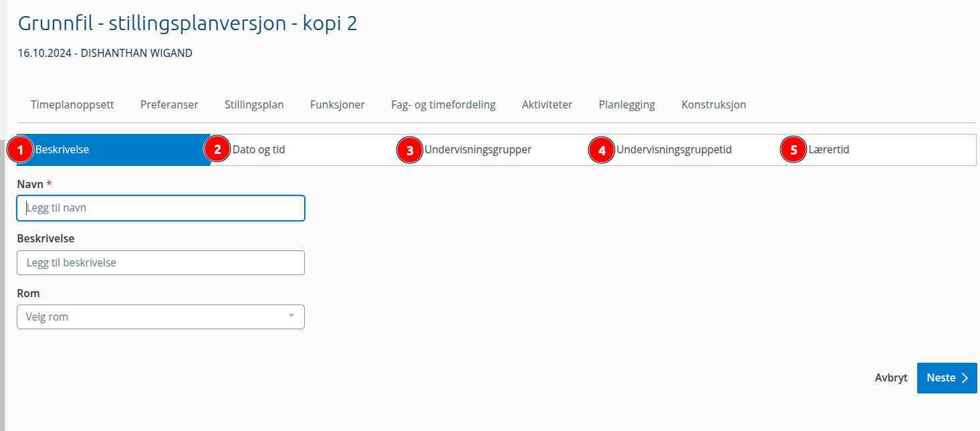Select the Lærertid wizard step

point(881,150)
